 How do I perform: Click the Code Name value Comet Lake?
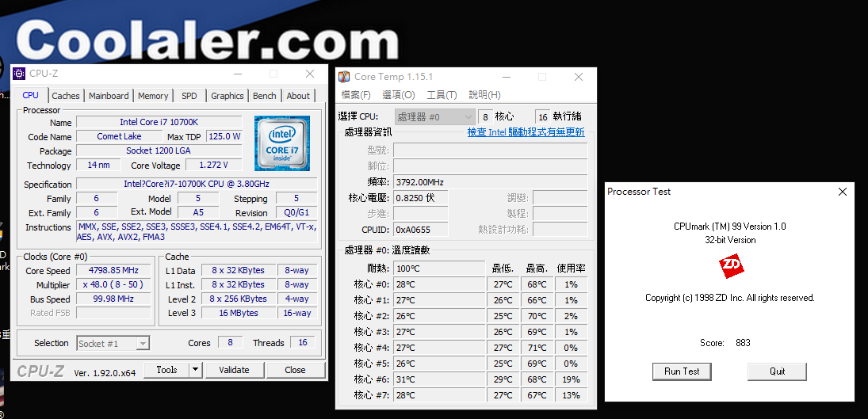119,136
